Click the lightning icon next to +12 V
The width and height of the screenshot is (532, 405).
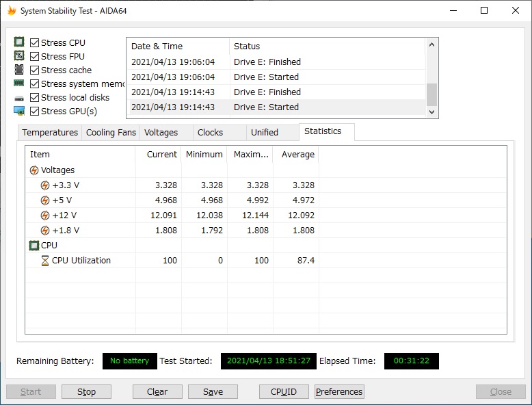45,215
